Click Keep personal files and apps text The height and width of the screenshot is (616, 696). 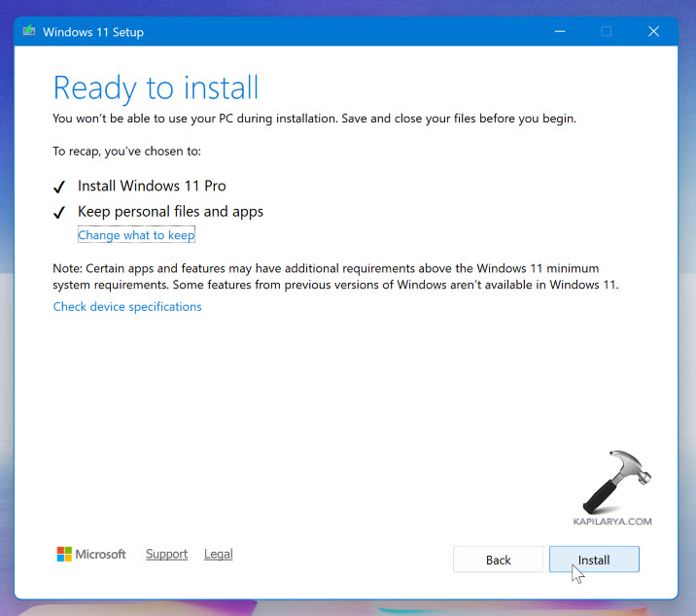pyautogui.click(x=170, y=212)
